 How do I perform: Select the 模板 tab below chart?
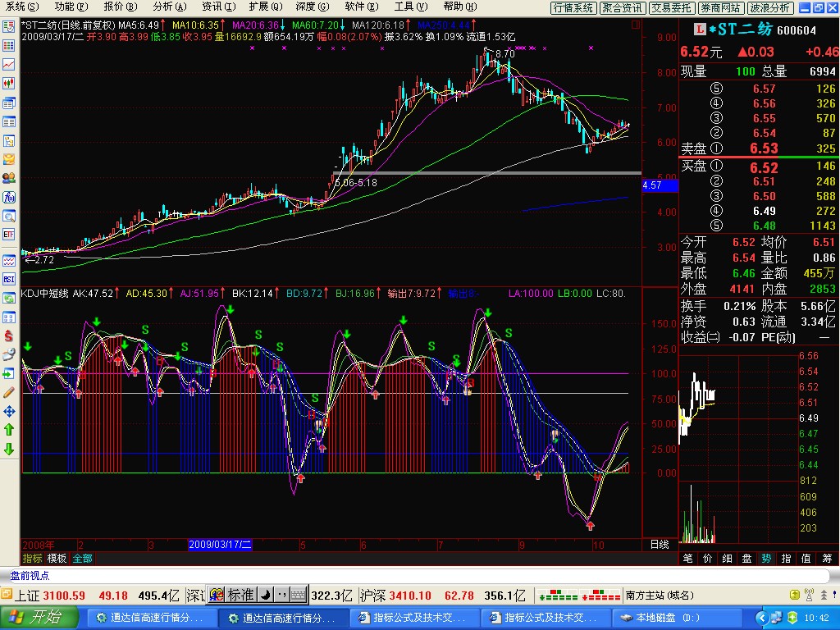(57, 558)
